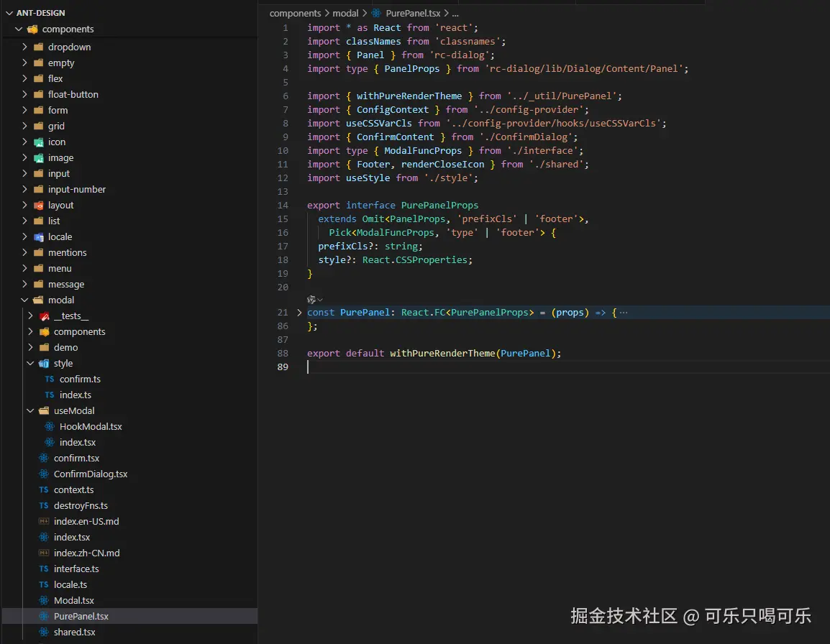
Task: Click the flex folder icon
Action: 39,78
